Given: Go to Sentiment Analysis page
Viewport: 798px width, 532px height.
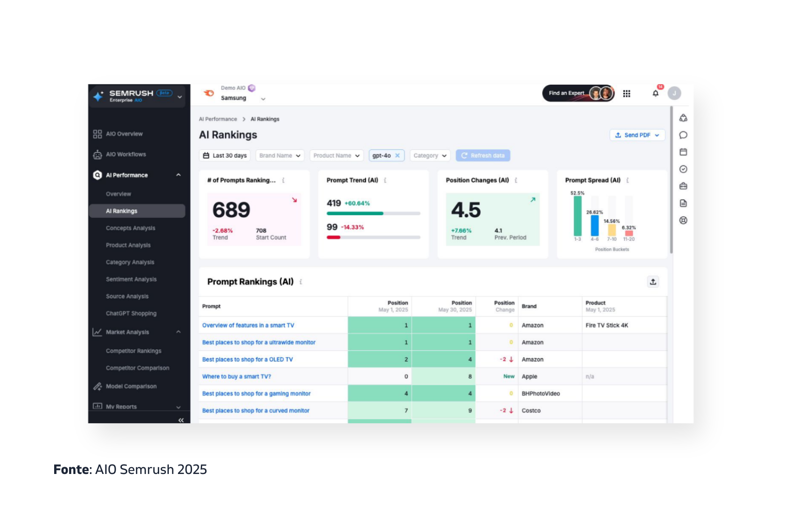Looking at the screenshot, I should tap(131, 279).
